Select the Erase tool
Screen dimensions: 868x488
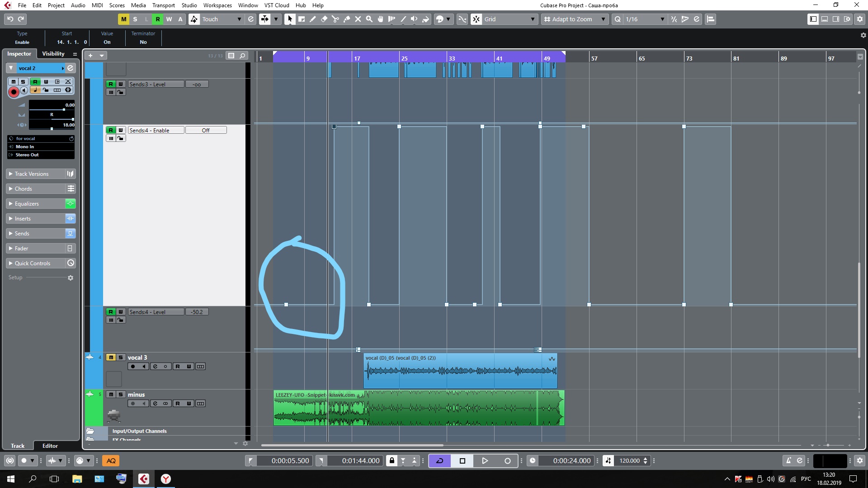[x=324, y=19]
